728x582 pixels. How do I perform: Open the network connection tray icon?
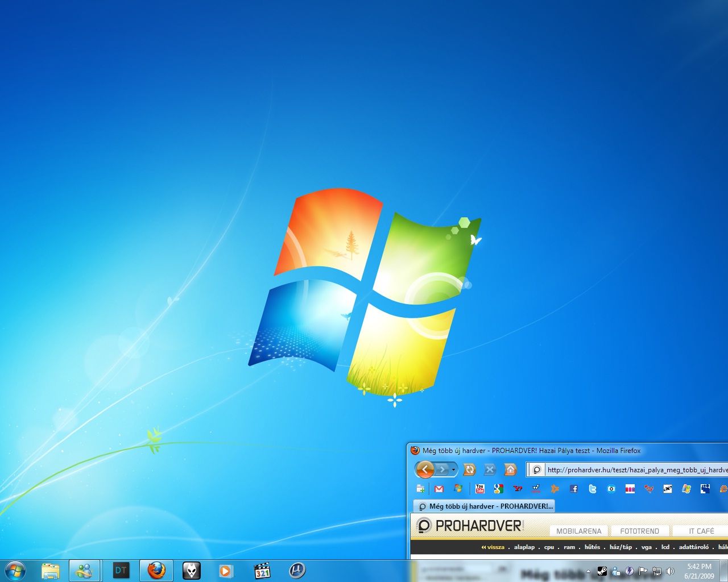pyautogui.click(x=657, y=571)
